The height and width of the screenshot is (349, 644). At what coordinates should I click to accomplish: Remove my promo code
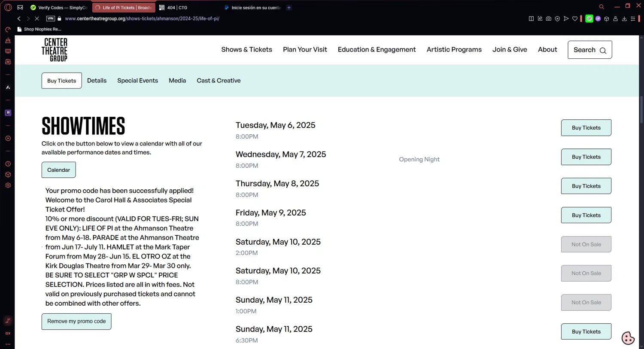click(x=76, y=322)
